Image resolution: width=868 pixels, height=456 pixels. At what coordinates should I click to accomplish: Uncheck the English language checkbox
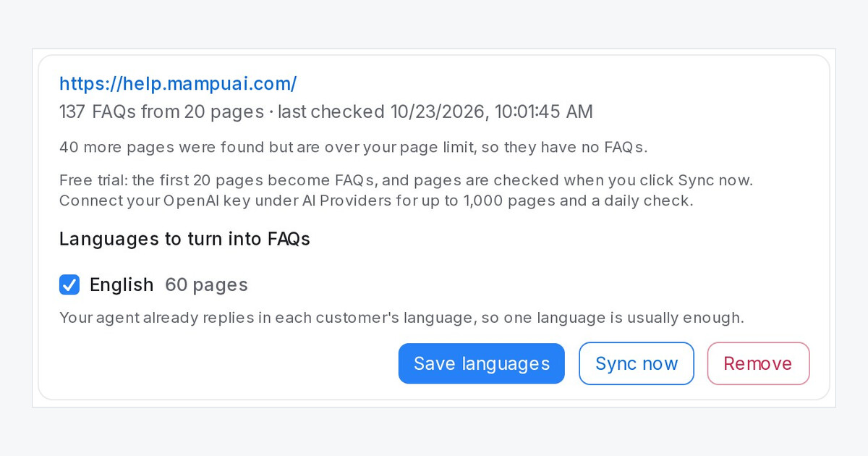pyautogui.click(x=69, y=284)
